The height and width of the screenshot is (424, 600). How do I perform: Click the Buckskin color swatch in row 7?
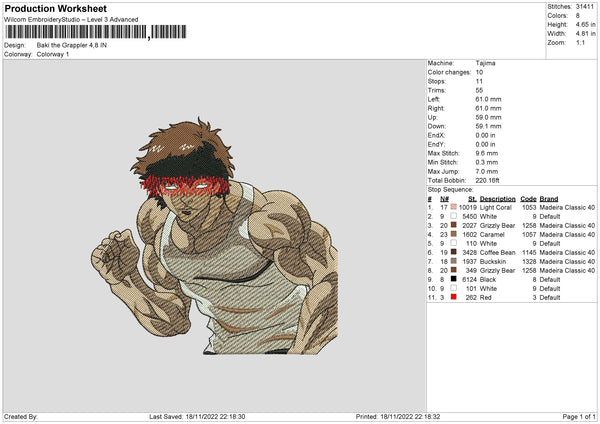click(x=453, y=261)
